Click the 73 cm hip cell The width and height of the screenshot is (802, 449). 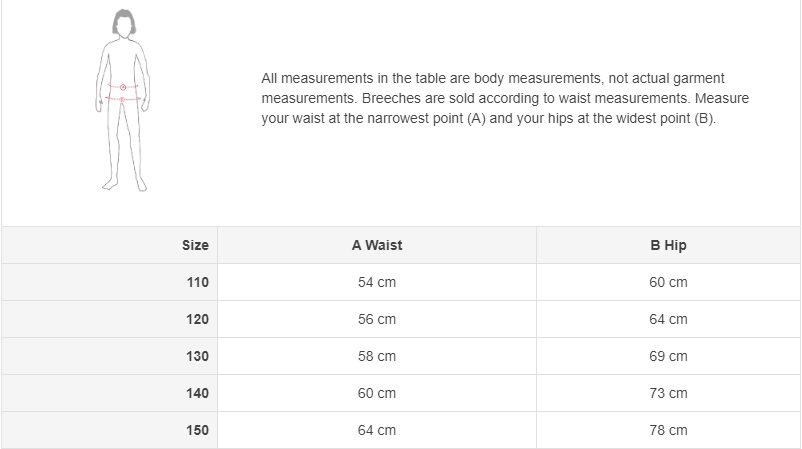(668, 393)
